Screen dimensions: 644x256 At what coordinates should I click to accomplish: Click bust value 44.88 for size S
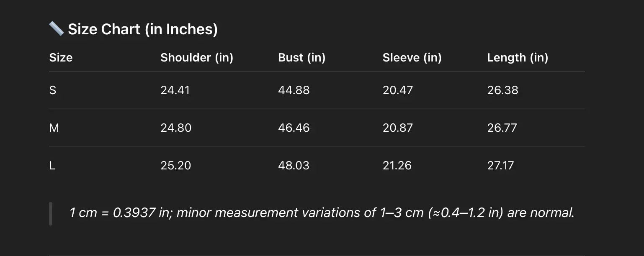point(294,90)
